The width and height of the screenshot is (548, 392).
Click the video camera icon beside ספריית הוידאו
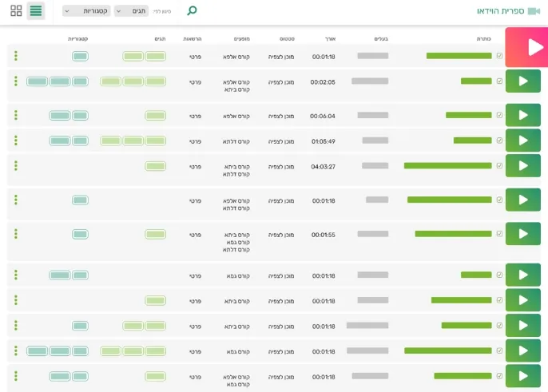(534, 11)
